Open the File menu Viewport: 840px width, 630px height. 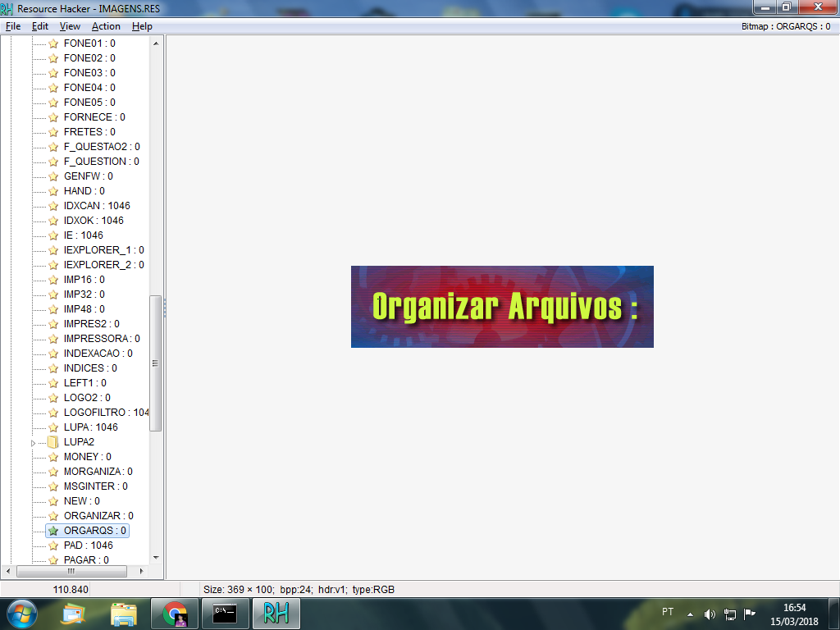pyautogui.click(x=13, y=26)
